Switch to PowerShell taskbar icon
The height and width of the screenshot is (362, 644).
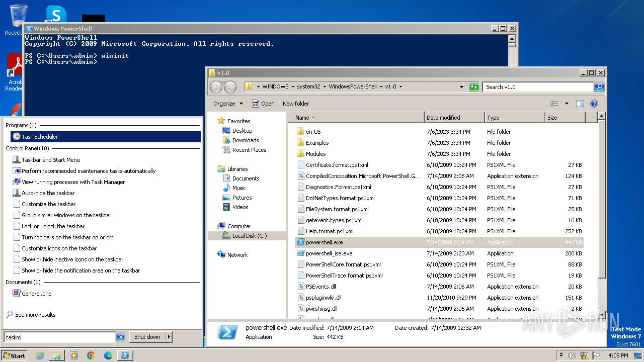point(125,355)
